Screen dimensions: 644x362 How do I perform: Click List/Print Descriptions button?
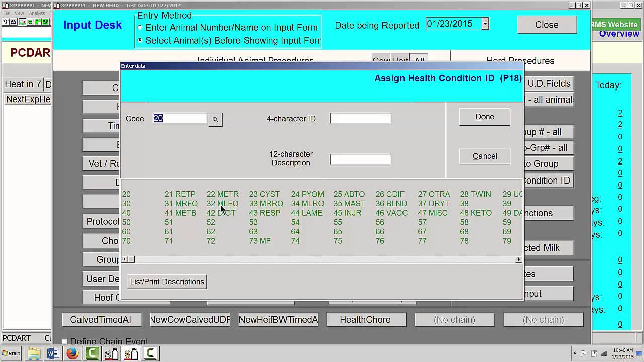point(167,282)
